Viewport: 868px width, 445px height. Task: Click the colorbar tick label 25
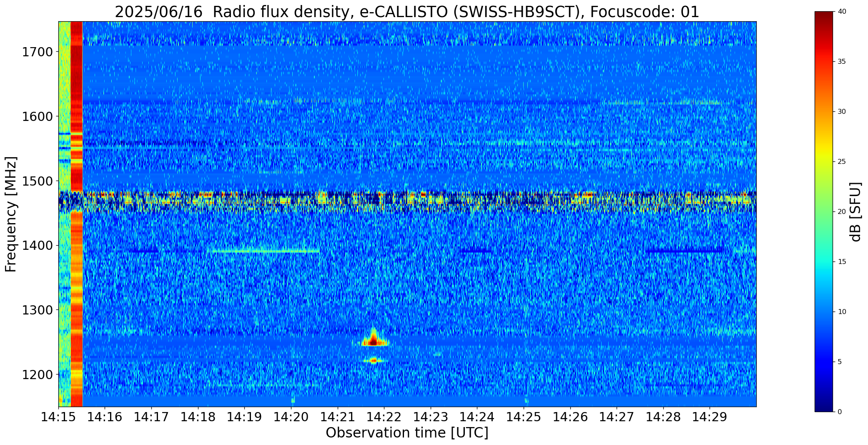[842, 162]
